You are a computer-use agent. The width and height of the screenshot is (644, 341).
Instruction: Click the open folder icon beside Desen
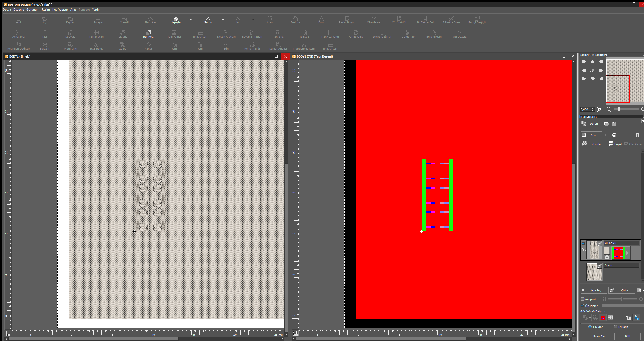607,124
